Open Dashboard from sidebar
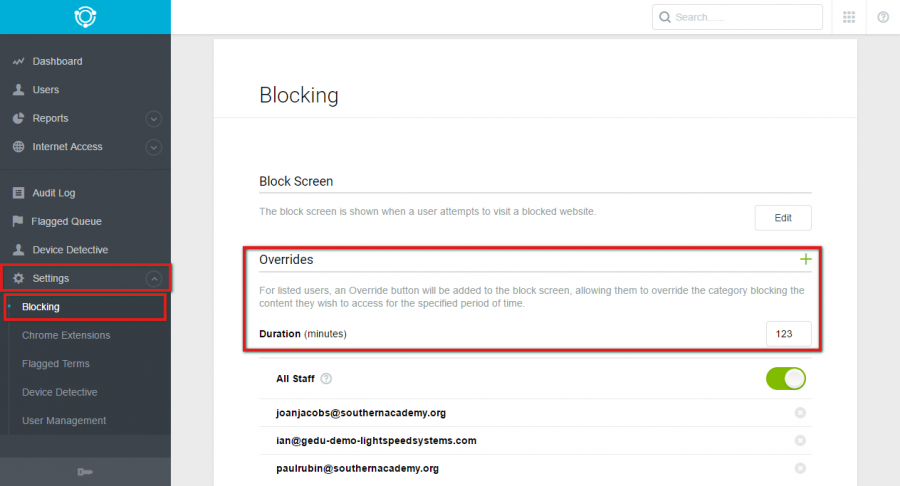 point(57,61)
